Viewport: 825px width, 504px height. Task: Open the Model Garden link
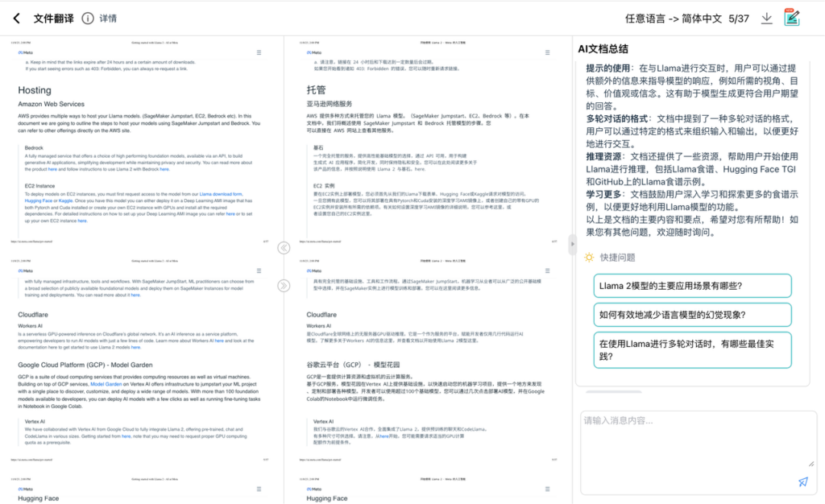[106, 384]
